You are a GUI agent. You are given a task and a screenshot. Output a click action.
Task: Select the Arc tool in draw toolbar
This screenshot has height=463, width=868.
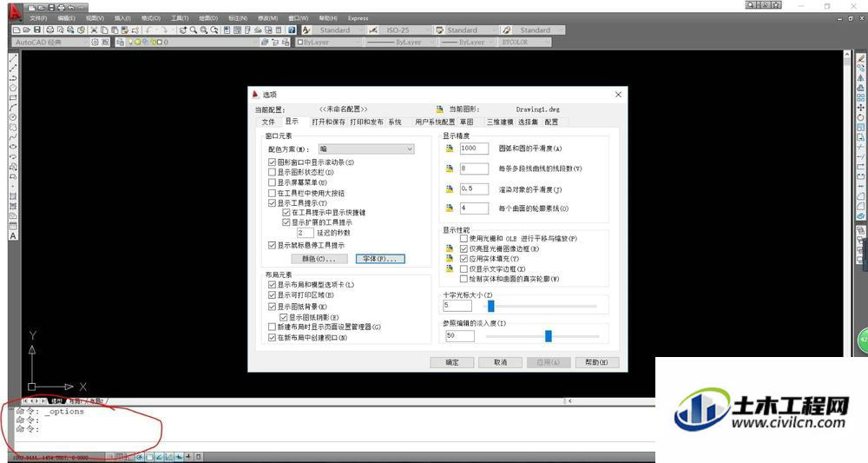click(13, 107)
